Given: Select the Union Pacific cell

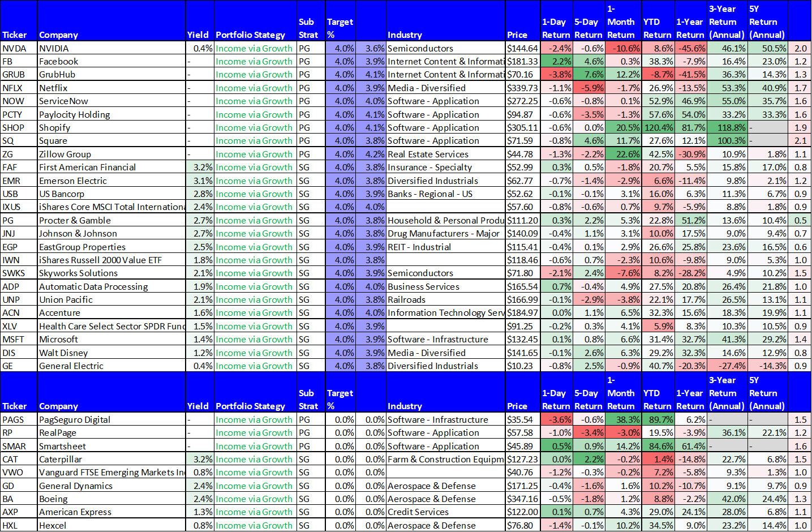Looking at the screenshot, I should click(111, 299).
